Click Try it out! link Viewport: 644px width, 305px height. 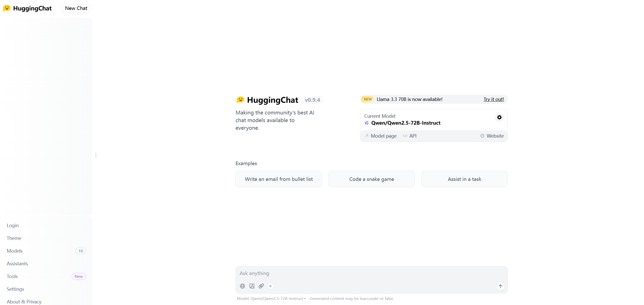[x=494, y=99]
